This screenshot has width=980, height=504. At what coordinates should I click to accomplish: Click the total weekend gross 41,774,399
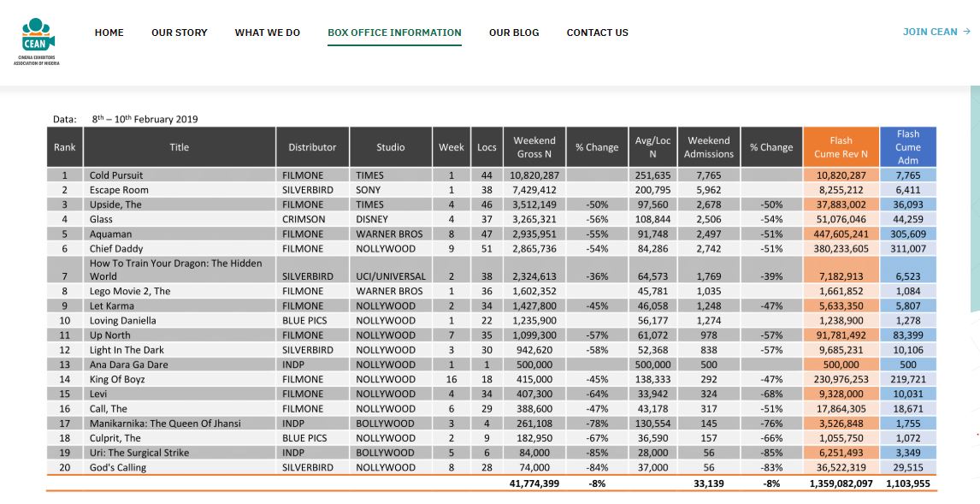pos(534,483)
